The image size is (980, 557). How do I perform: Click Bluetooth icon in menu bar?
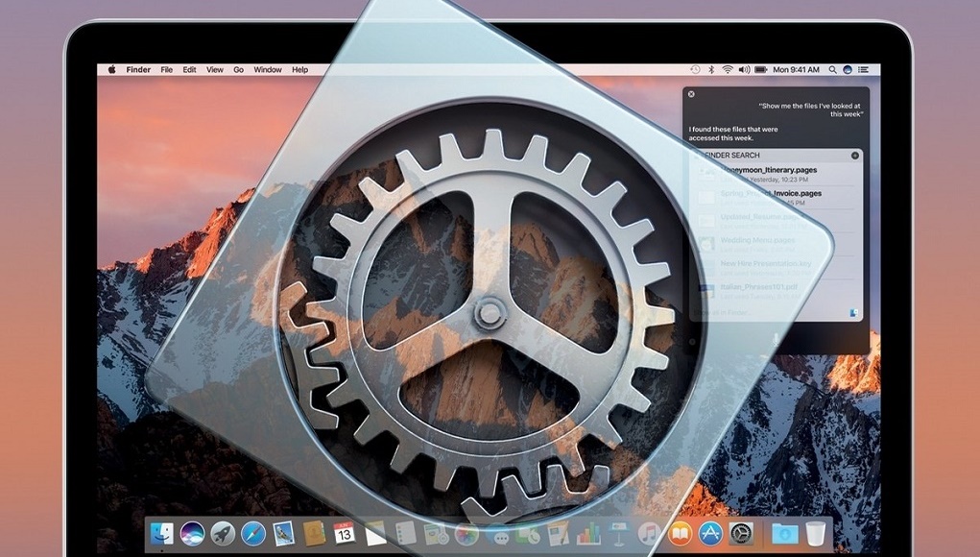coord(711,69)
